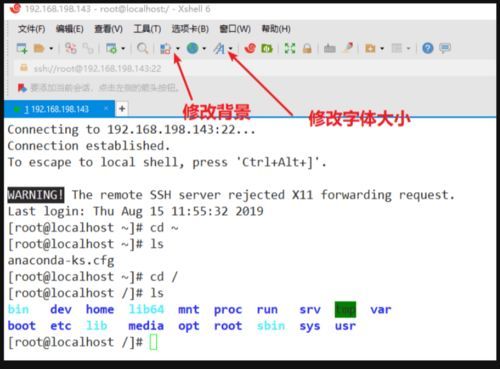Screen dimensions: 500x369
Task: Expand the font size dropdown arrow
Action: pos(230,49)
